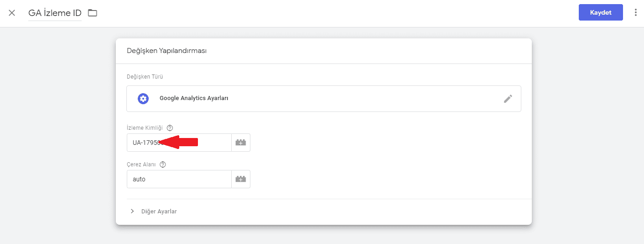Save the variable with the Kaydet button
The image size is (644, 244).
pos(600,13)
